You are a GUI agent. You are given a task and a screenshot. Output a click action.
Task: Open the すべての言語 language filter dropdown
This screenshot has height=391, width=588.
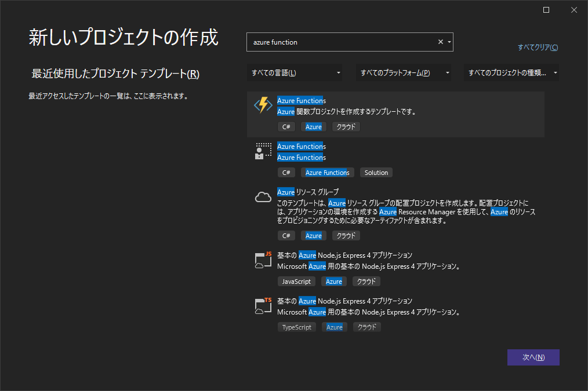pos(295,72)
